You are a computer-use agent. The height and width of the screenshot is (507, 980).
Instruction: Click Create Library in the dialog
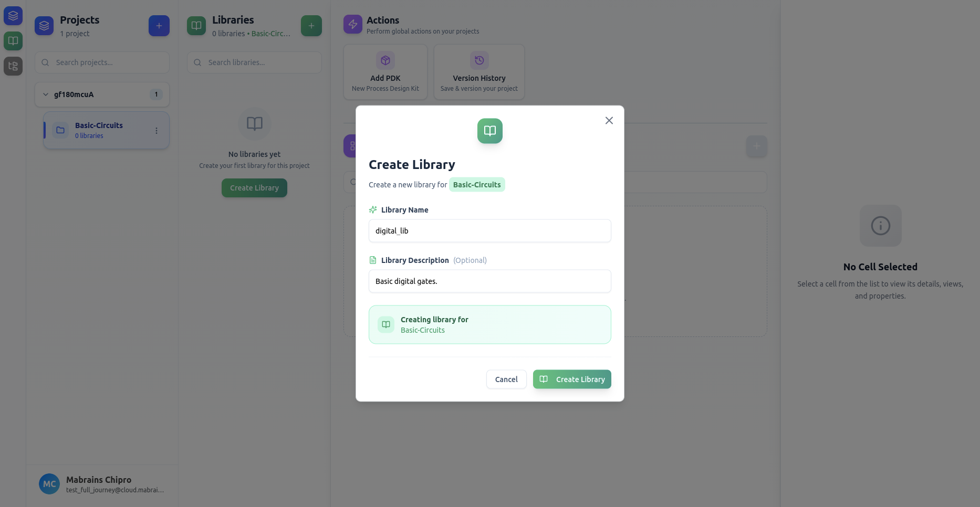[x=572, y=379]
